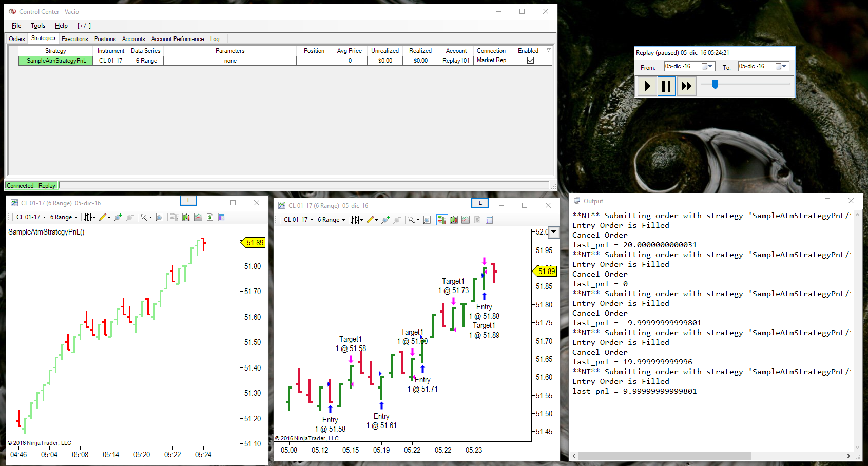
Task: Click Output window title icon
Action: coord(577,201)
